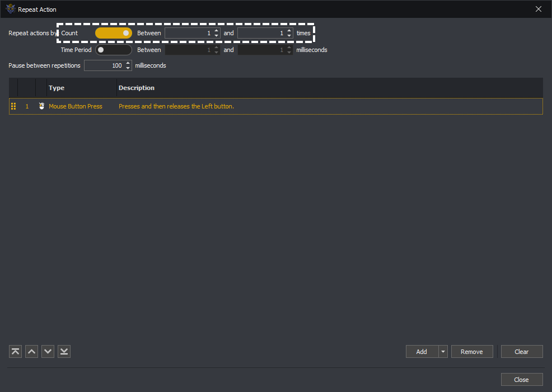Click 'Presses and then releases the Left button.' text
Image resolution: width=552 pixels, height=392 pixels.
coord(176,106)
